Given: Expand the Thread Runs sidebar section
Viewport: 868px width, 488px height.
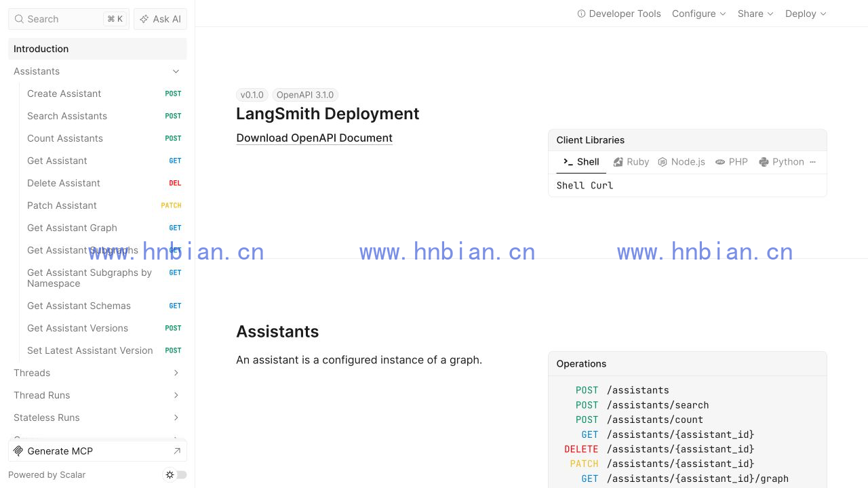Looking at the screenshot, I should coord(176,395).
